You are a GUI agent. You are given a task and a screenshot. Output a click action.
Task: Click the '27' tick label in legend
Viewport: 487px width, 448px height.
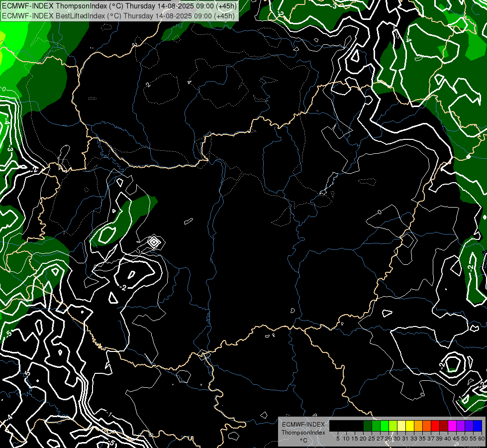[x=380, y=439]
